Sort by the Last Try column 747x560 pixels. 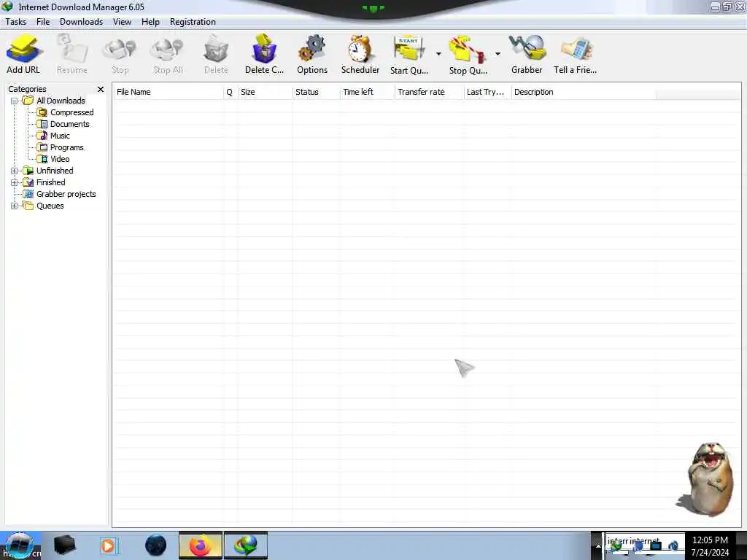487,92
